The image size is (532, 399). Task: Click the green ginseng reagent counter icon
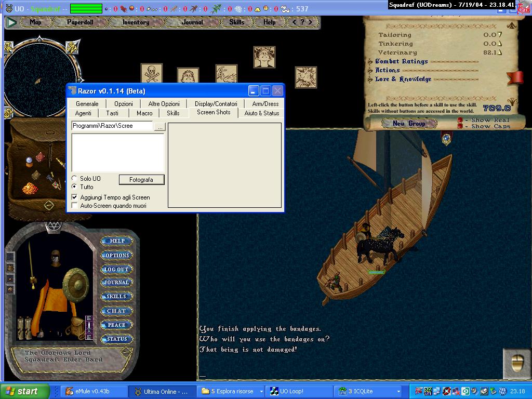pos(216,9)
